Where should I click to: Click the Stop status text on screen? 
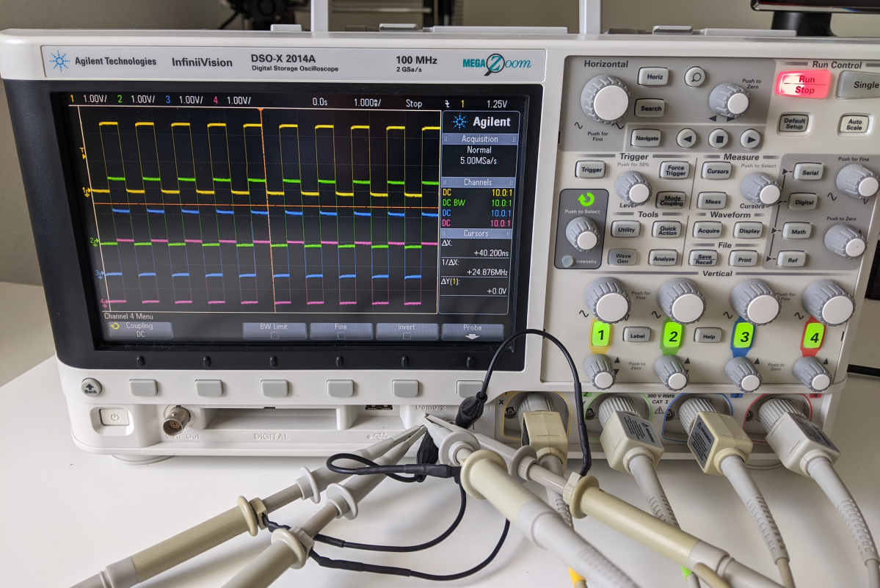(x=414, y=104)
